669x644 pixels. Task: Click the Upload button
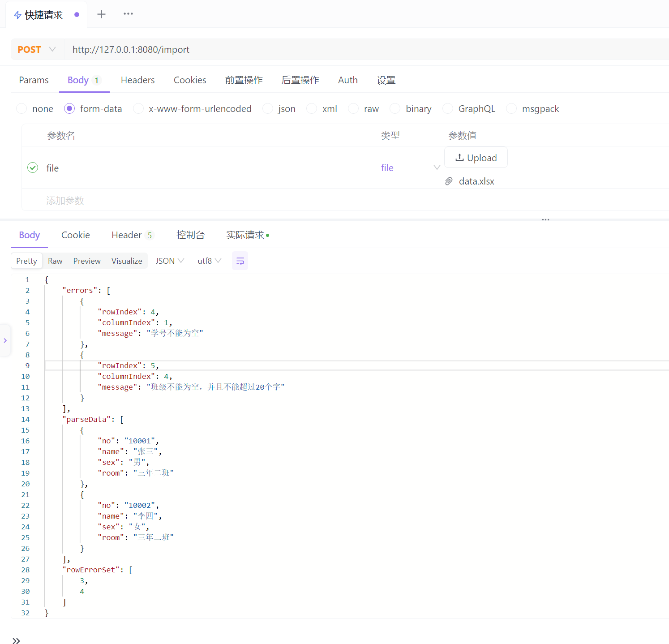tap(476, 158)
